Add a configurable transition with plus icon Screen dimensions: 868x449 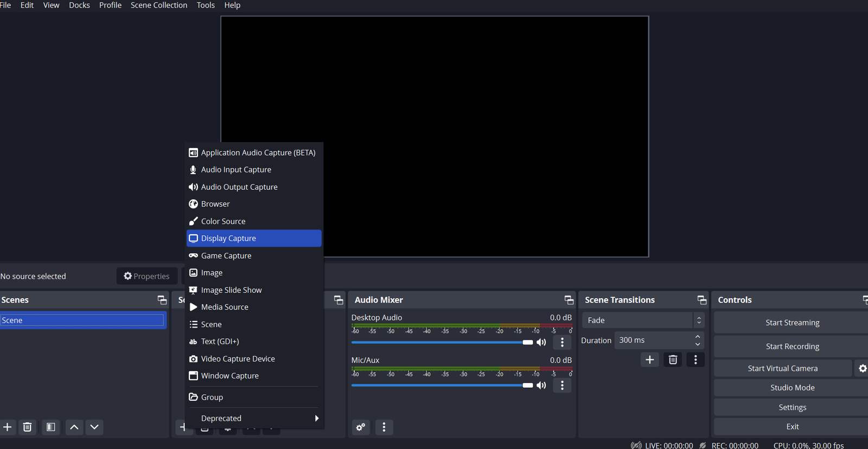[x=650, y=360]
